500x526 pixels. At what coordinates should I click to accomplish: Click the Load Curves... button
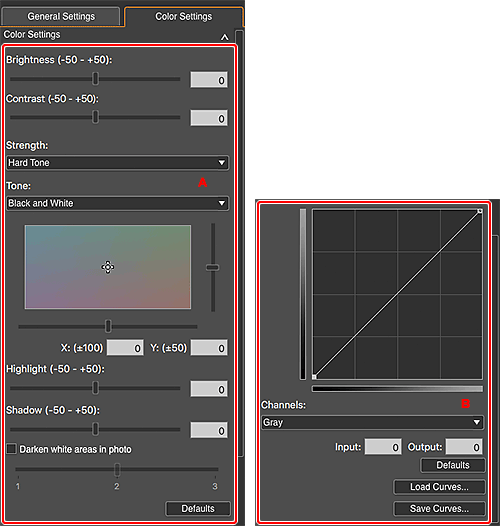click(x=439, y=487)
